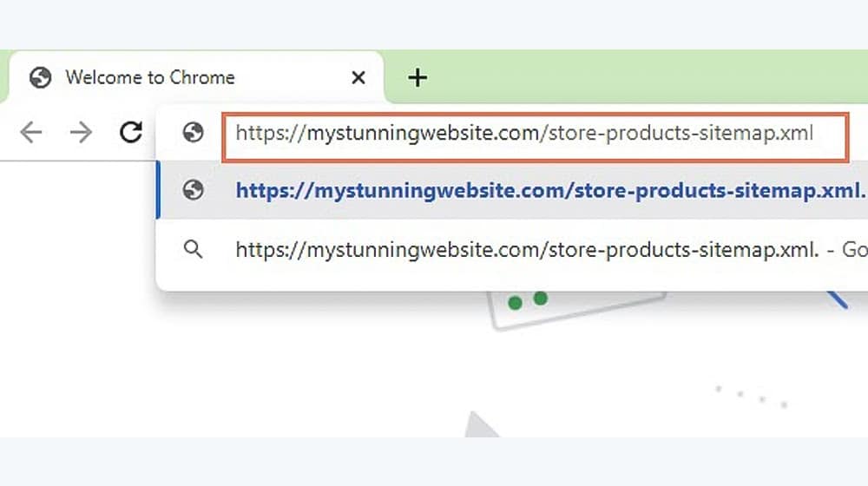Focus the address bar containing the sitemap URL
Viewport: 868px width, 486px height.
535,137
